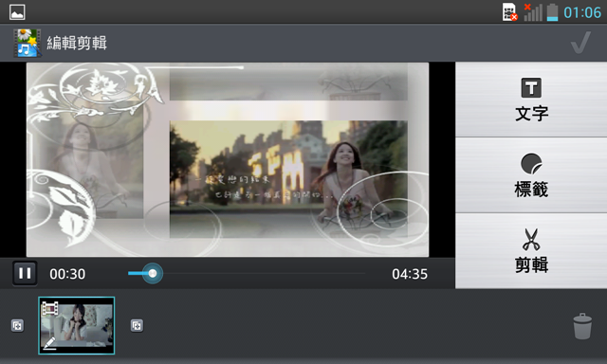Tap the SIM card error icon
This screenshot has width=607, height=364.
coord(510,12)
